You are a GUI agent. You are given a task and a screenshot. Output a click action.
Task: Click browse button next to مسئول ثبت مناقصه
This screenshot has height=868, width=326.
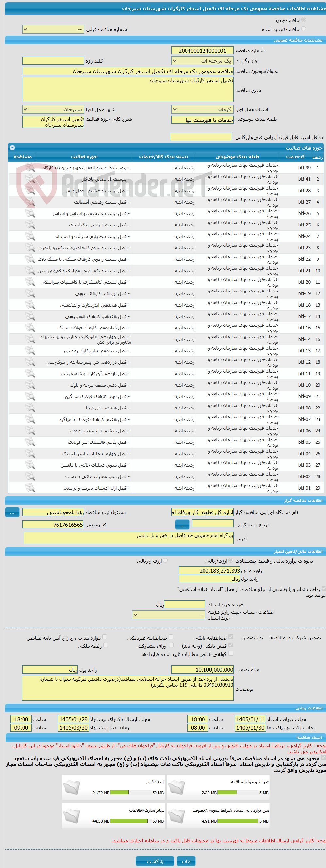pyautogui.click(x=12, y=512)
